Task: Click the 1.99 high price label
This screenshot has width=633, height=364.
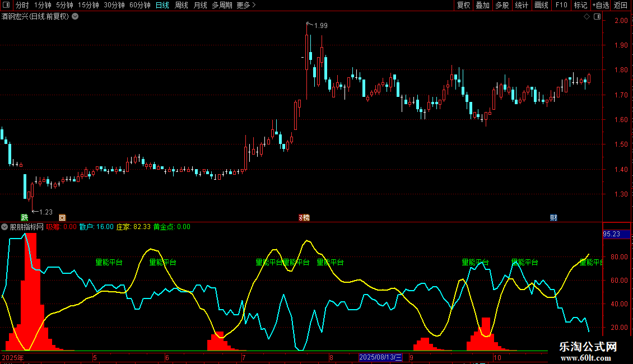Action: pos(320,25)
